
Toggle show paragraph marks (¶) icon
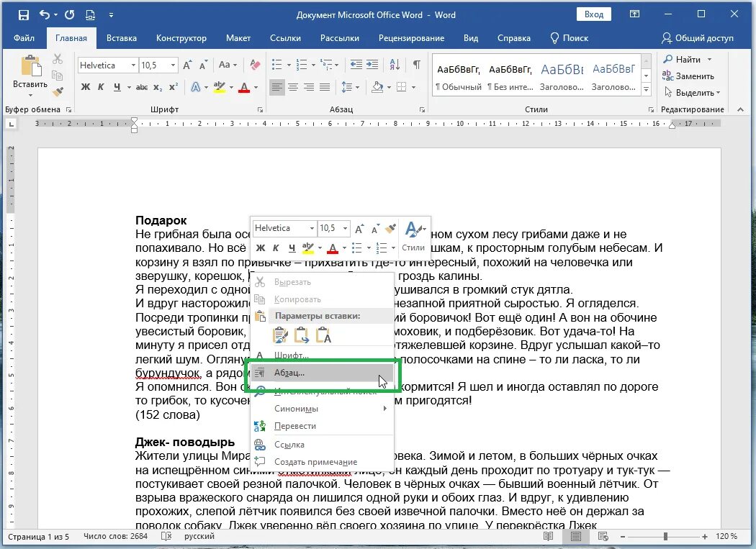[x=417, y=65]
